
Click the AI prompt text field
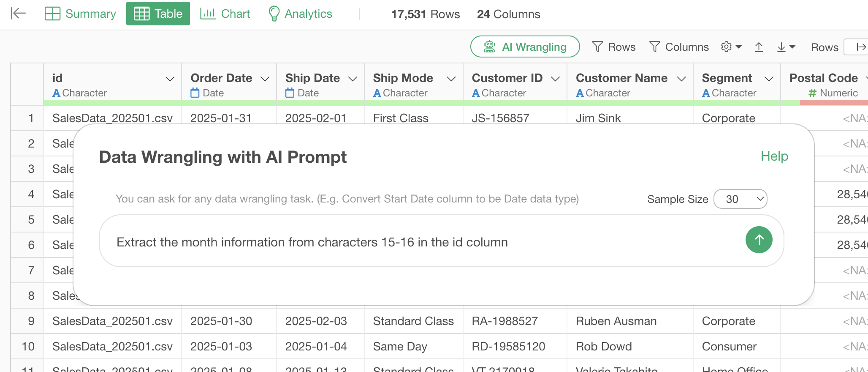[422, 242]
